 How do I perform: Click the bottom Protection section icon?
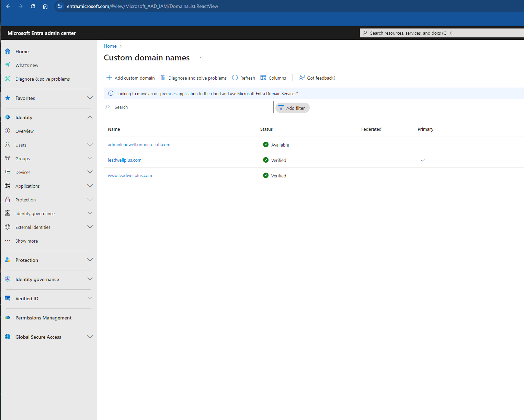pyautogui.click(x=8, y=260)
